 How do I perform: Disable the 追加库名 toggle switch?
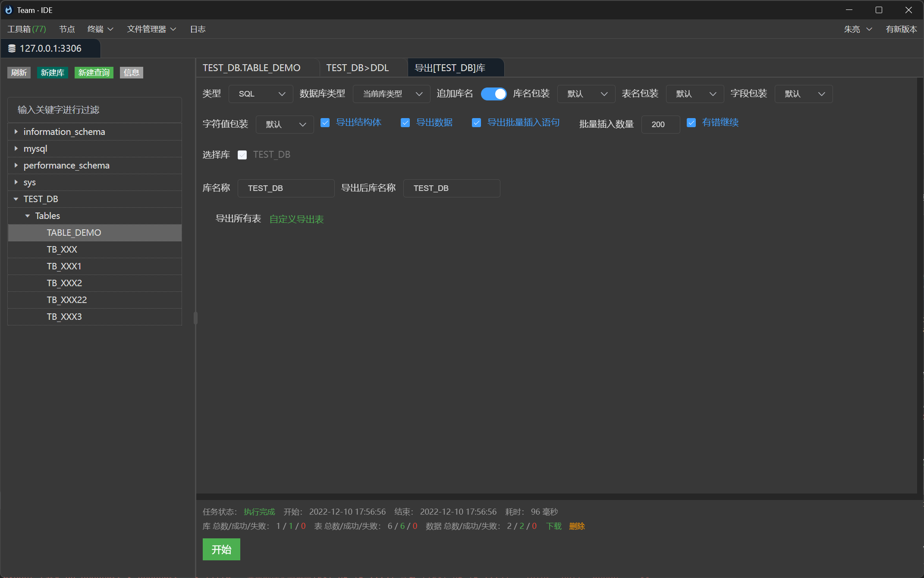493,94
